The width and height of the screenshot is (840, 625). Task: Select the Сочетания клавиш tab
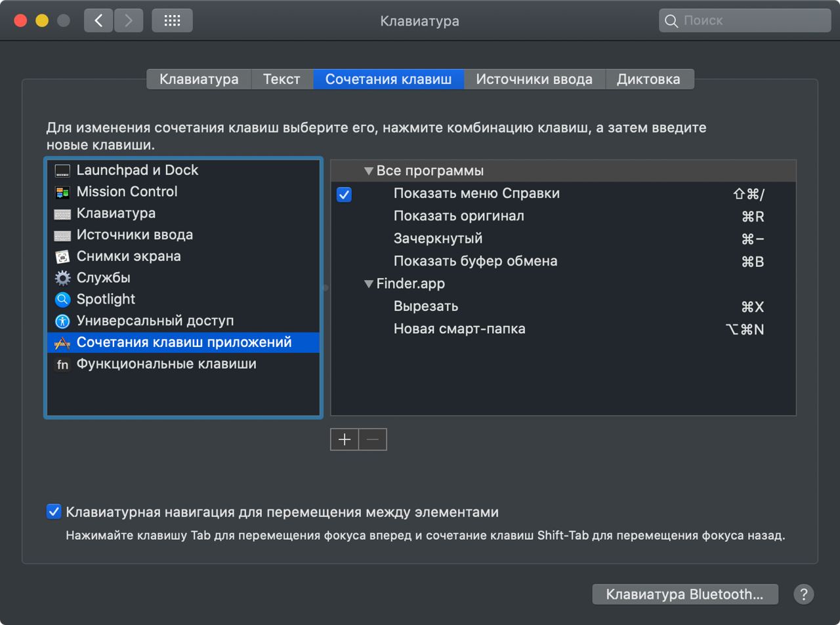[388, 79]
